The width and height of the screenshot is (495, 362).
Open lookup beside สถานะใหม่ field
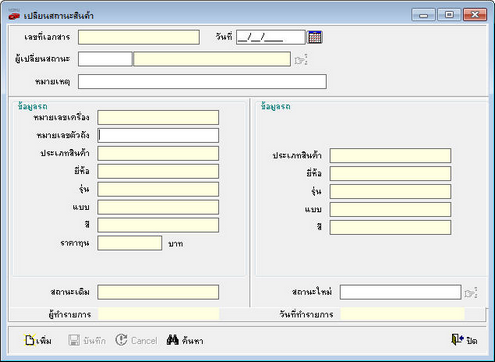pyautogui.click(x=471, y=293)
